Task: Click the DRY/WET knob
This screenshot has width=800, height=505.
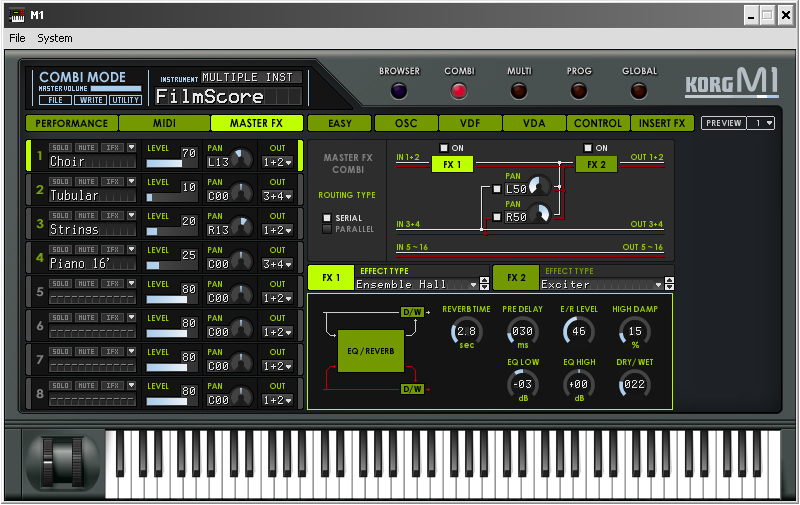Action: (635, 385)
